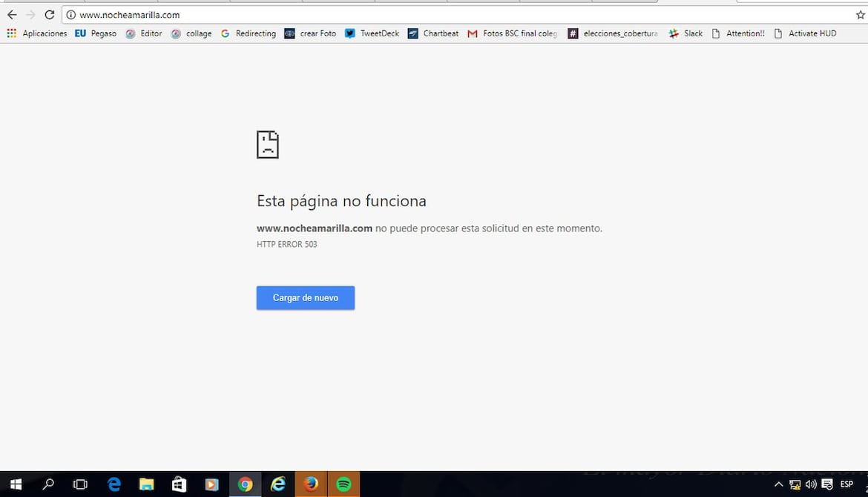
Task: Open the crear Foto bookmark
Action: click(310, 33)
